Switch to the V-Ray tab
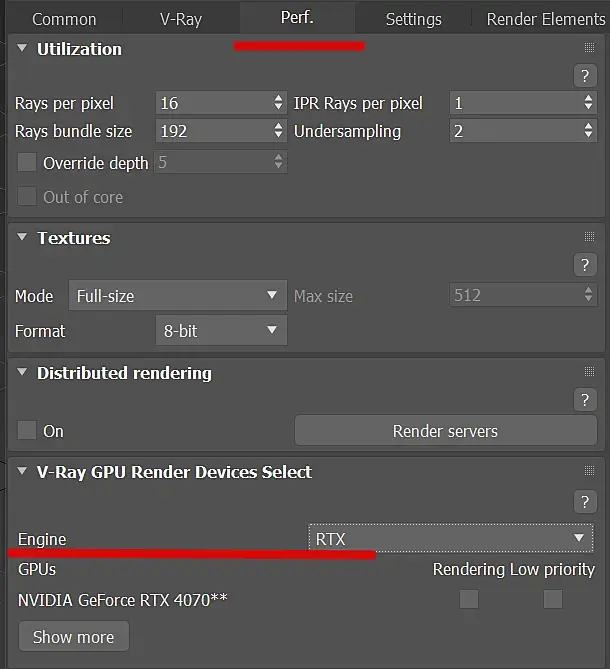Image resolution: width=610 pixels, height=669 pixels. tap(181, 19)
